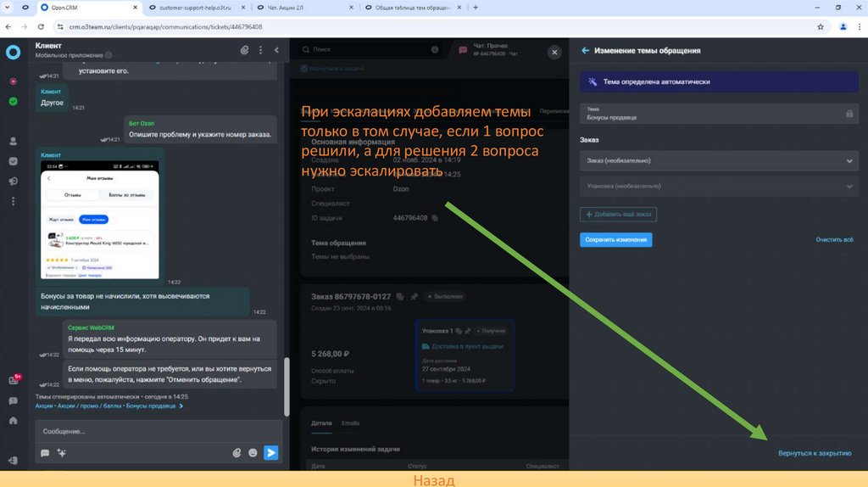Open sidebar notifications icon with 9+ badge
This screenshot has height=487, width=868.
(x=14, y=379)
